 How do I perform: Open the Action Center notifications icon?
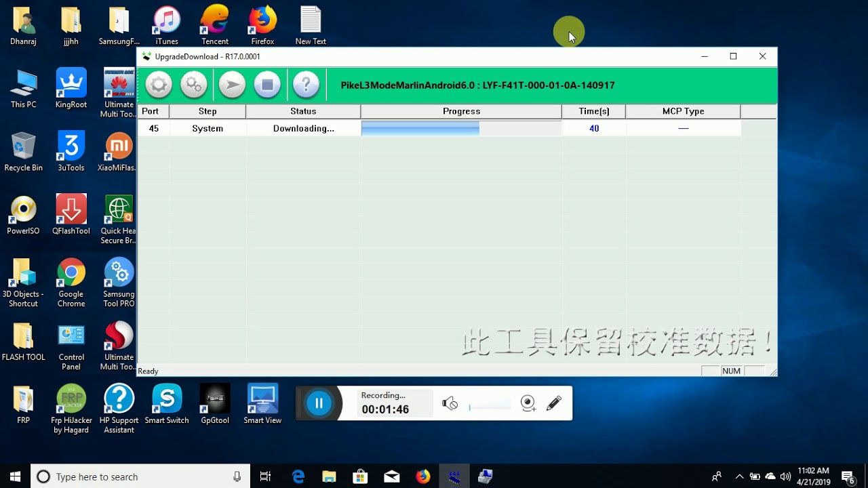(848, 476)
